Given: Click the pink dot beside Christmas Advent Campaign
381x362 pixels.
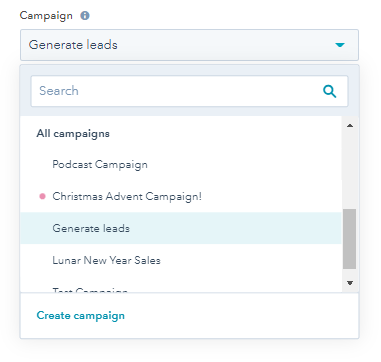Looking at the screenshot, I should pyautogui.click(x=42, y=196).
